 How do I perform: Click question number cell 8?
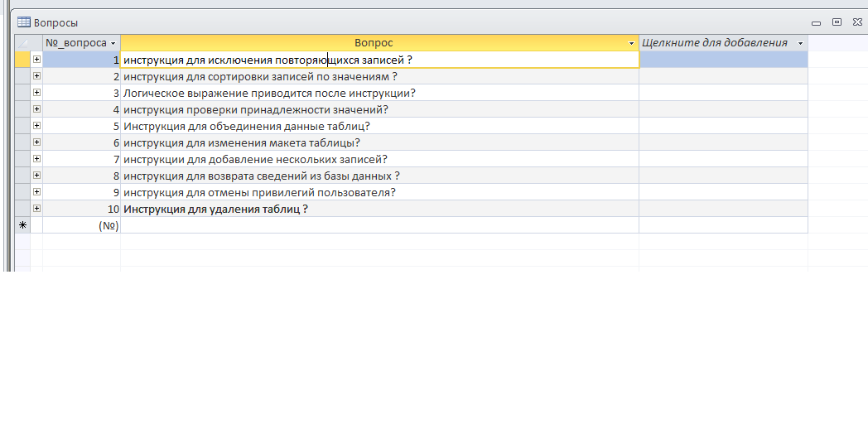[81, 176]
